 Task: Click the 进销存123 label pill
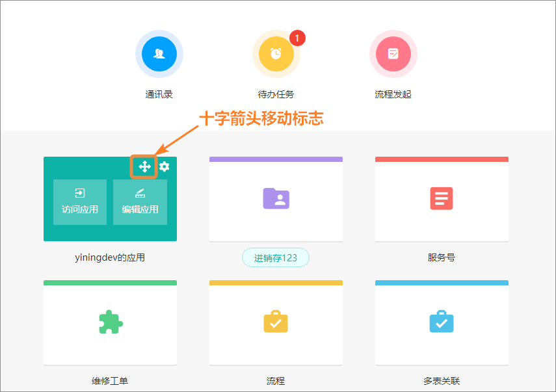(x=276, y=257)
